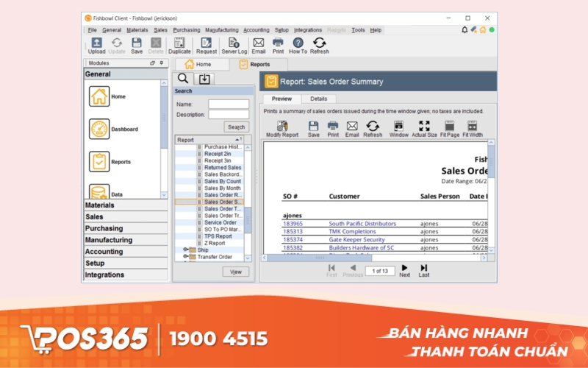
Task: Expand the Materials module group
Action: coord(126,205)
